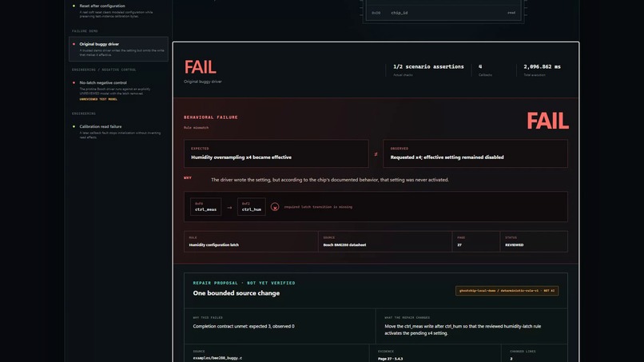Click the "REPAIR PROPOSAL · NOT YET VERIFIED" label
644x362 pixels.
(x=244, y=283)
